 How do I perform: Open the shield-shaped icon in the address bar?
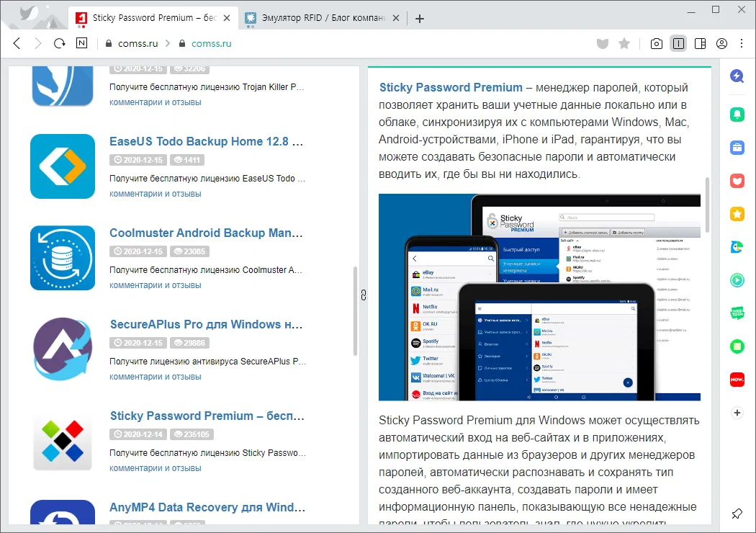pyautogui.click(x=602, y=44)
